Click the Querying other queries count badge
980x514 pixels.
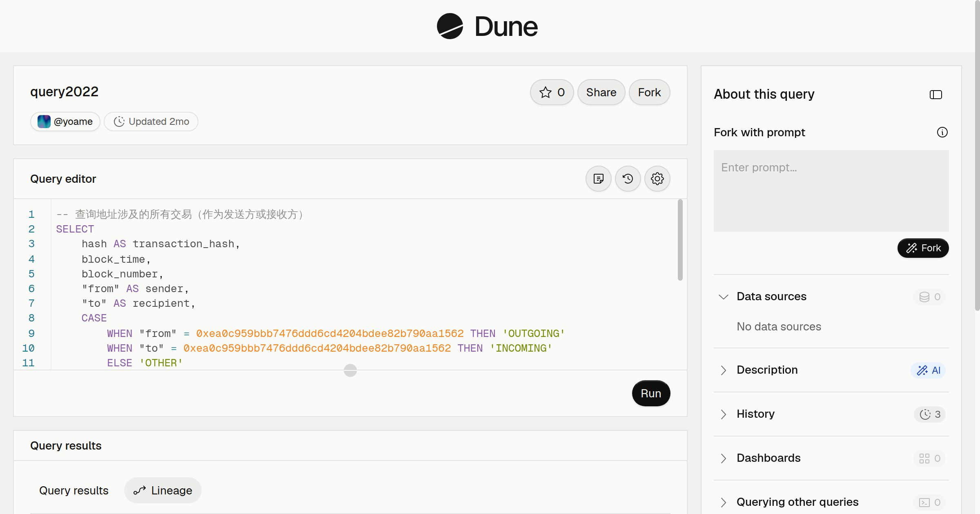pyautogui.click(x=929, y=503)
